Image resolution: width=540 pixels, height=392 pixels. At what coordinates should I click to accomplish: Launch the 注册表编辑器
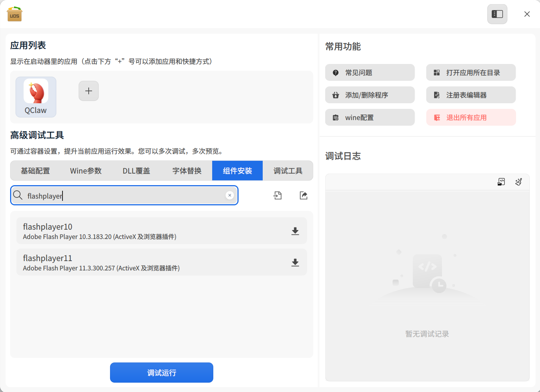pyautogui.click(x=471, y=95)
